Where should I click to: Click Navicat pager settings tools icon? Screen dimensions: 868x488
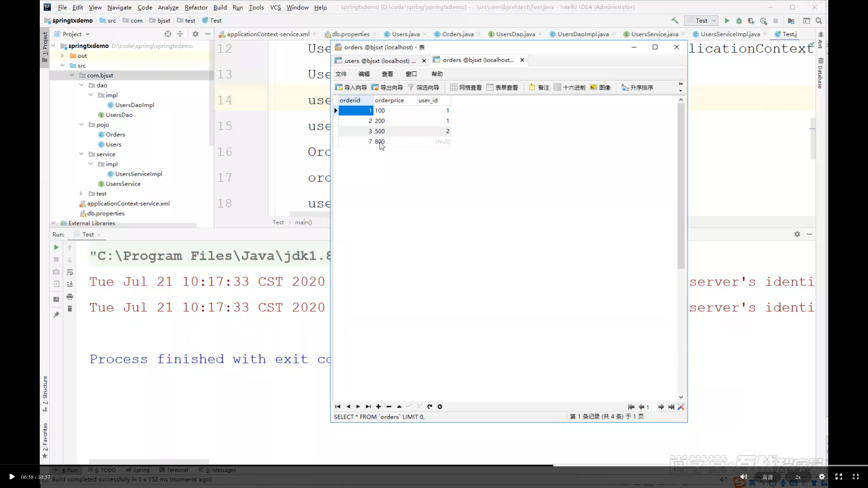(681, 407)
